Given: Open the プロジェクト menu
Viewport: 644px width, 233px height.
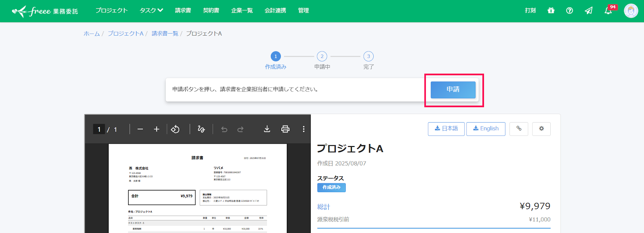Looking at the screenshot, I should tap(112, 11).
